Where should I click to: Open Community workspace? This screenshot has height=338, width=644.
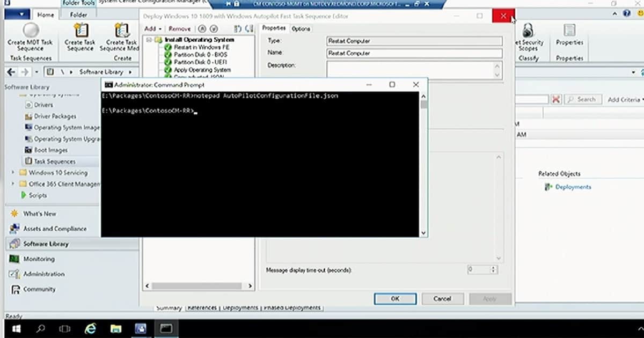pyautogui.click(x=33, y=289)
